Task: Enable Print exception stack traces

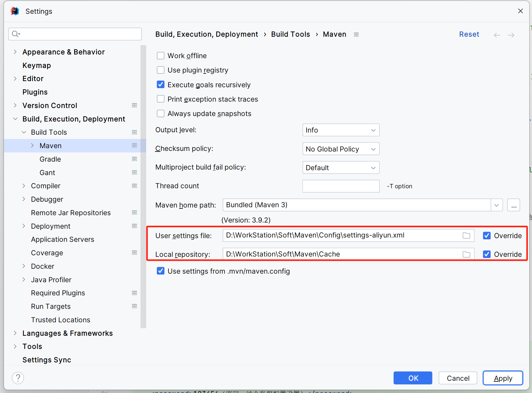Action: 160,99
